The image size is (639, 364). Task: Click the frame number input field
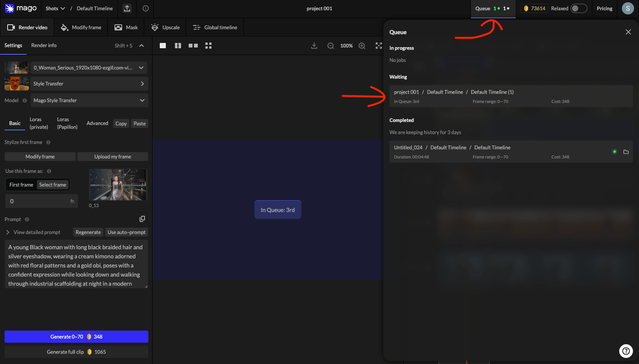(41, 201)
